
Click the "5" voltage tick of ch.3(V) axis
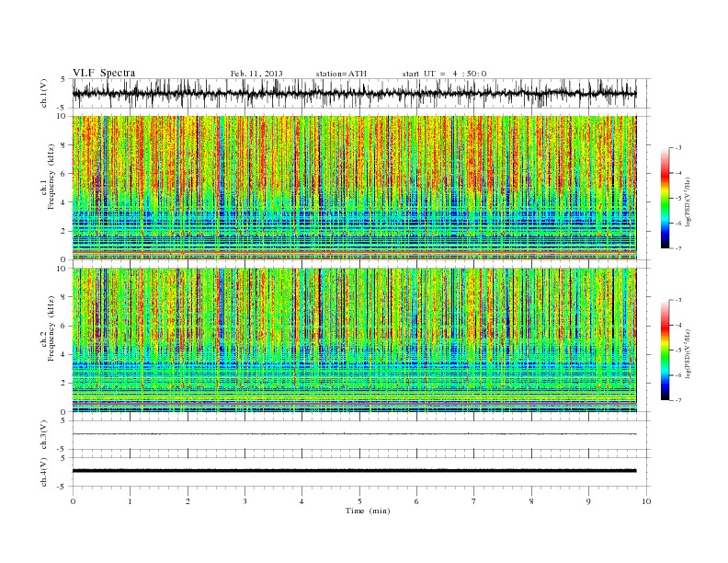[63, 420]
